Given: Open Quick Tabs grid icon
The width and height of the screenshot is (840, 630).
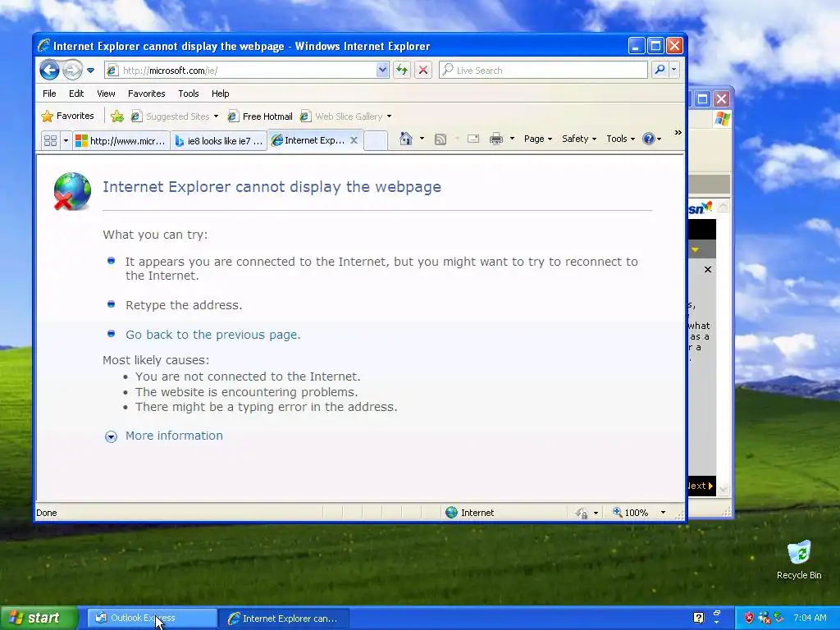Looking at the screenshot, I should 50,140.
